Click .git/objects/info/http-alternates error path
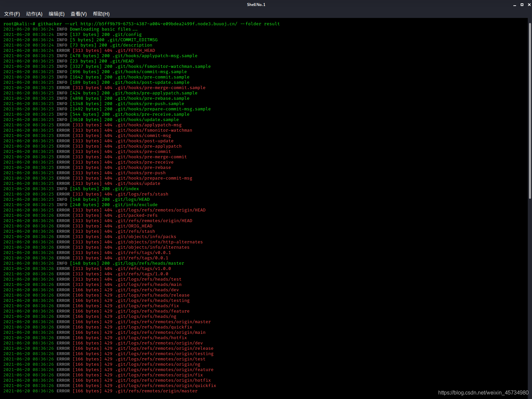This screenshot has width=532, height=399. tap(159, 242)
